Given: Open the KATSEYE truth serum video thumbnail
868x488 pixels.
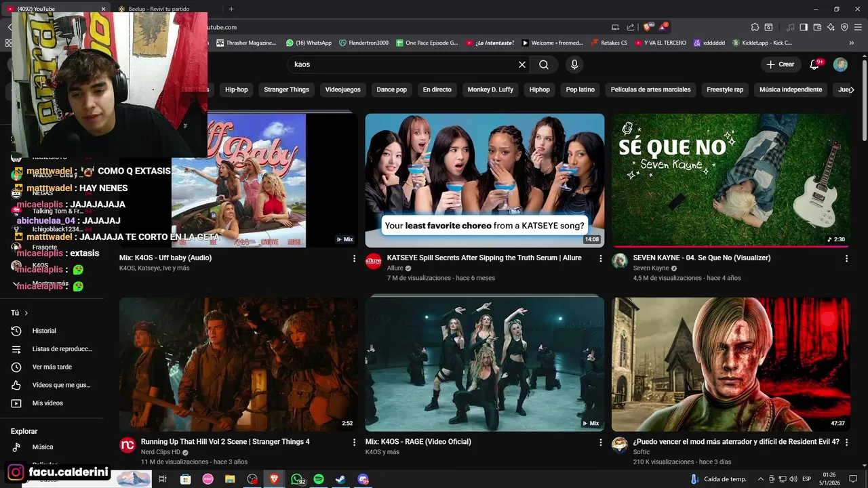Looking at the screenshot, I should (485, 180).
